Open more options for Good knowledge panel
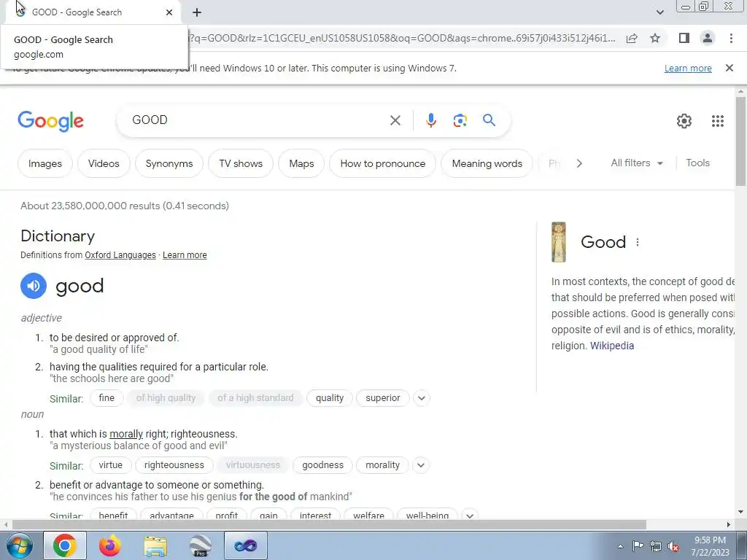Image resolution: width=747 pixels, height=560 pixels. pyautogui.click(x=638, y=242)
